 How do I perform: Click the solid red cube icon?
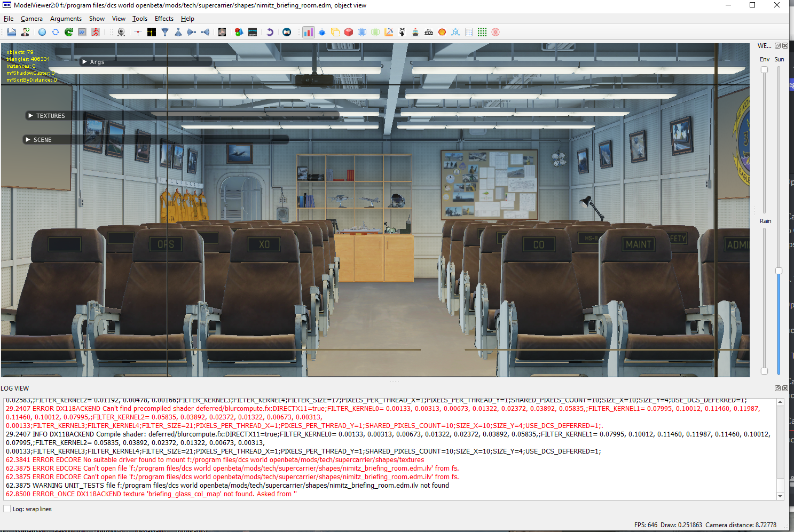(349, 32)
